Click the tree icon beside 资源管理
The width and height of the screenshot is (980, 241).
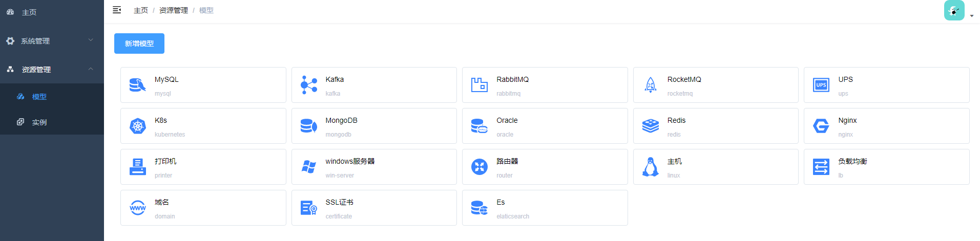coord(10,69)
